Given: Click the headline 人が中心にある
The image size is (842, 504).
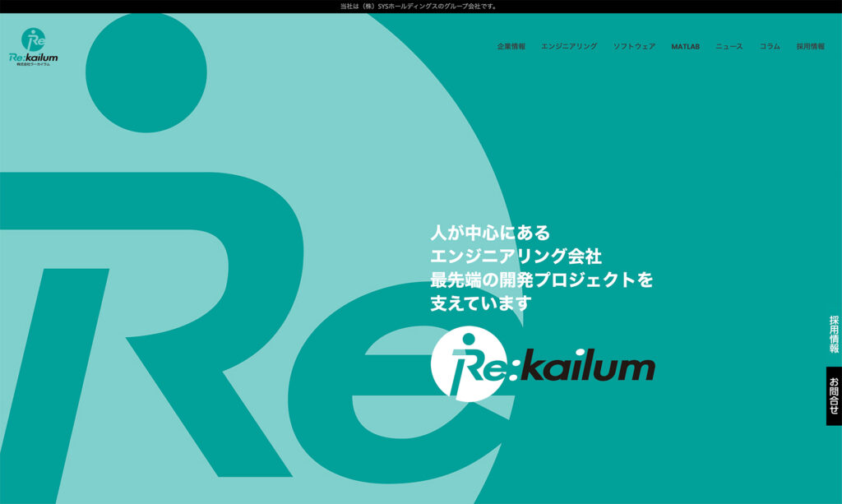Looking at the screenshot, I should (490, 233).
